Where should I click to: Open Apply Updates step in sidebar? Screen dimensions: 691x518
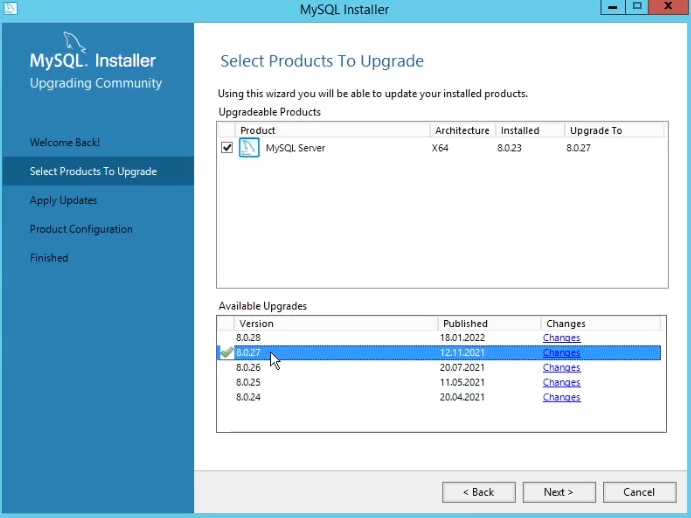[x=63, y=201]
